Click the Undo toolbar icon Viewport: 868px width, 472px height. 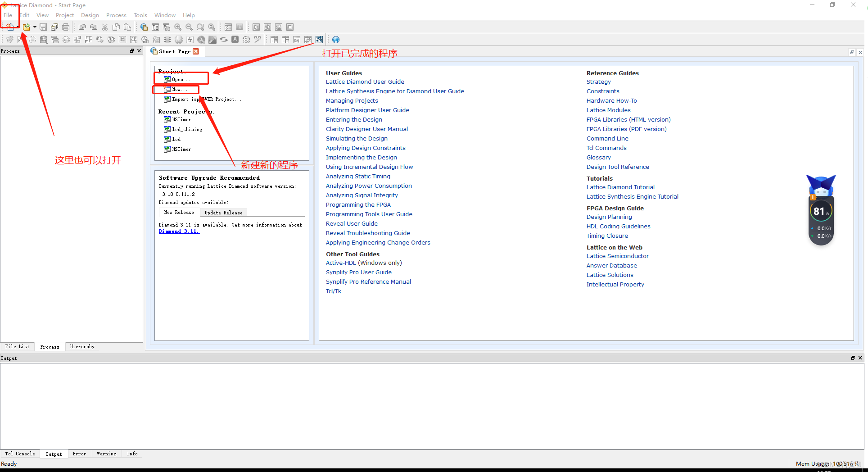click(x=82, y=27)
